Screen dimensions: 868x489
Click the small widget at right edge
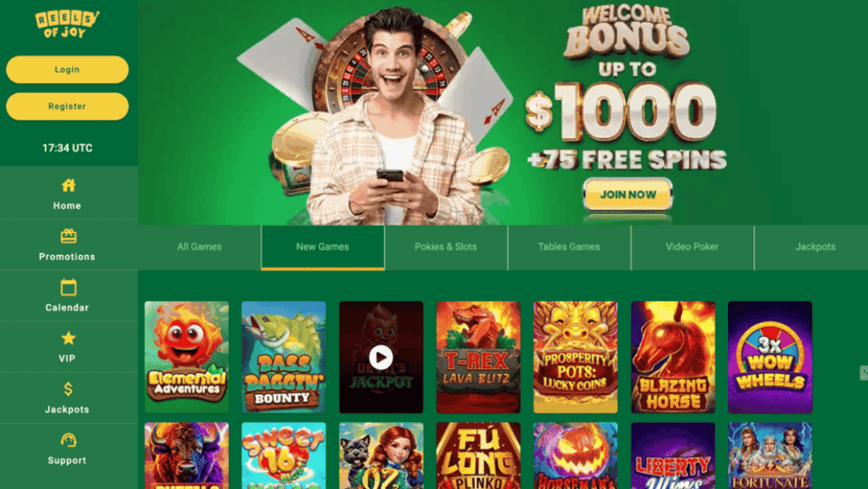(864, 373)
